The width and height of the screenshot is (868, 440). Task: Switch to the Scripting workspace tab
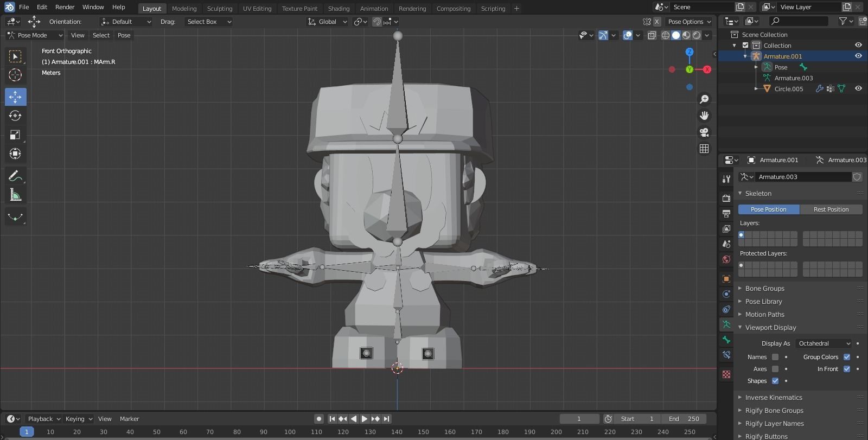(493, 9)
